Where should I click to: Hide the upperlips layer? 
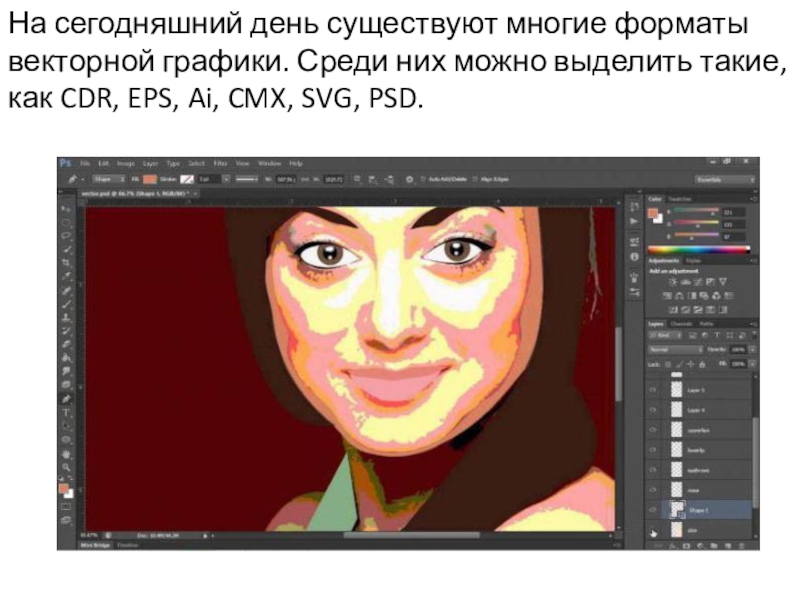coord(653,430)
